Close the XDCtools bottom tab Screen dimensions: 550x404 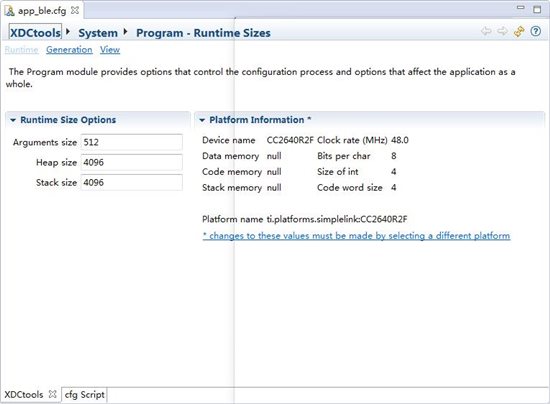click(53, 394)
